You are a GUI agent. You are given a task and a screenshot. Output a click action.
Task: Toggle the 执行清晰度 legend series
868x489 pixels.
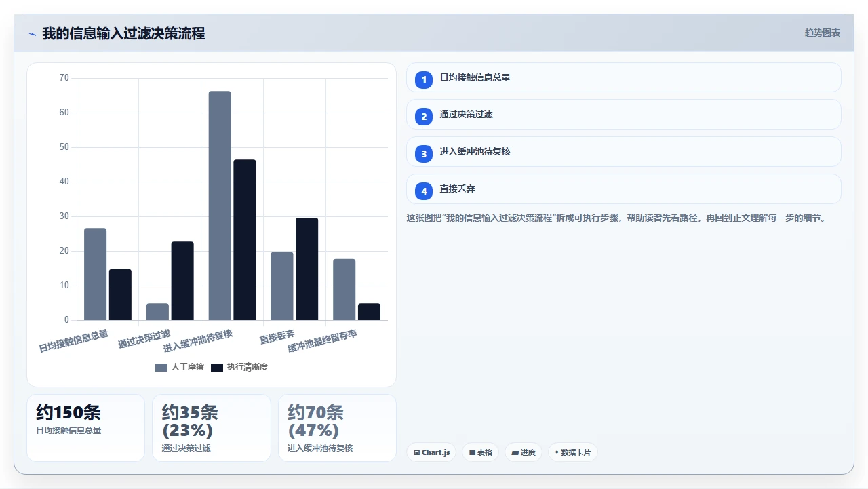239,367
